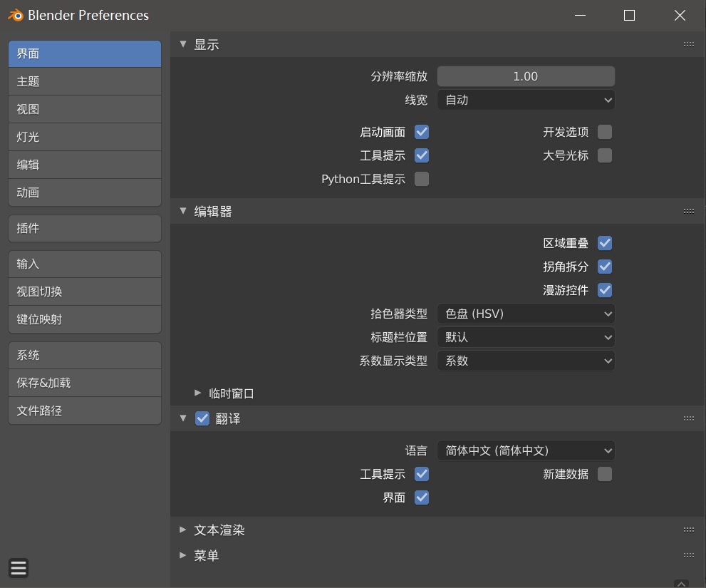This screenshot has height=588, width=706.
Task: Click the 文本渲染 panel title text
Action: click(219, 530)
